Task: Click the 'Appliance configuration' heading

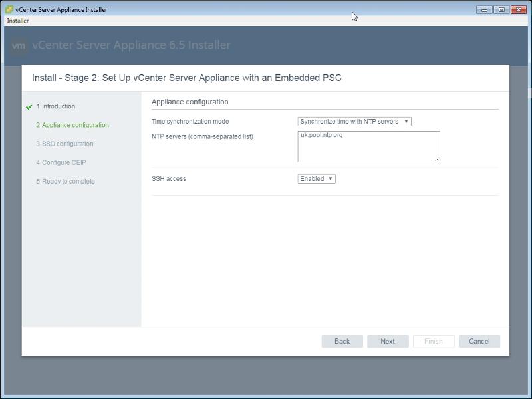Action: tap(190, 102)
